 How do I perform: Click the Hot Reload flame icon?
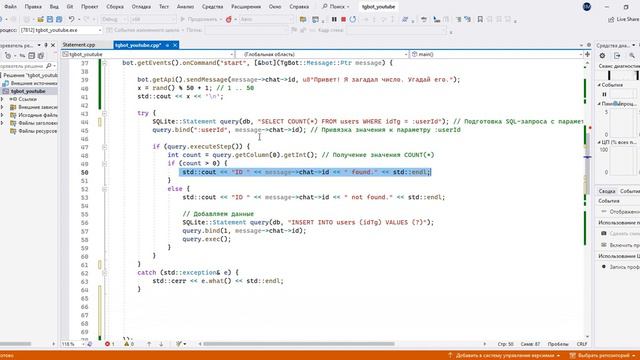(x=229, y=19)
